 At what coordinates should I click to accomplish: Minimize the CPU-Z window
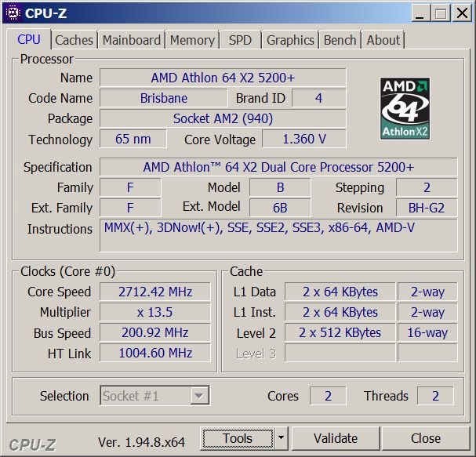coord(420,13)
